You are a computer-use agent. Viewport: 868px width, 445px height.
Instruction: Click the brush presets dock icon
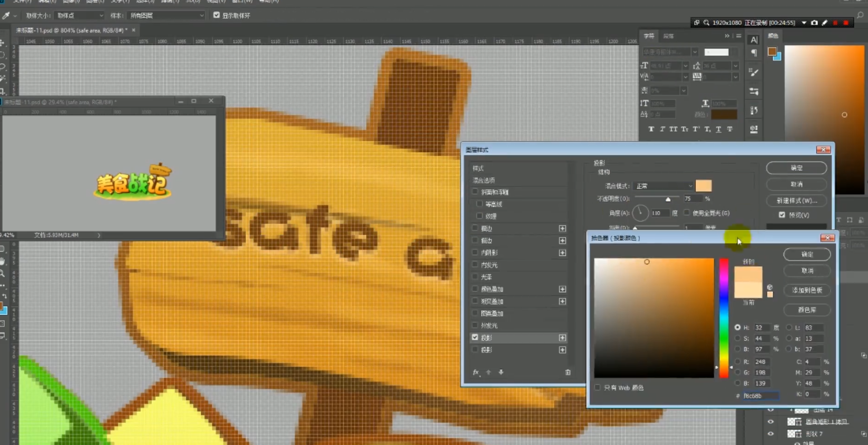(x=754, y=73)
